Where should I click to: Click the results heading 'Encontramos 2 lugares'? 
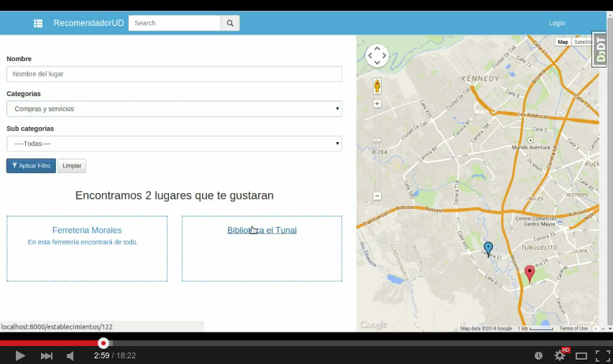tap(175, 195)
